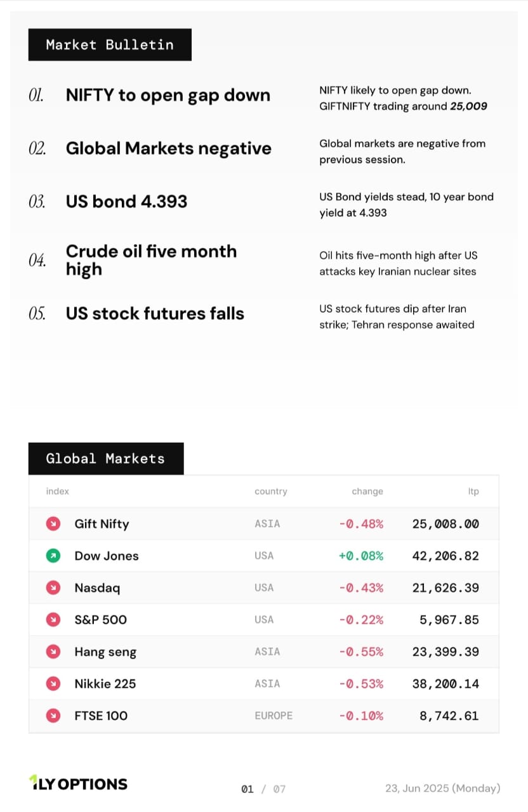Click the change column header
Image resolution: width=528 pixels, height=812 pixels.
[367, 491]
